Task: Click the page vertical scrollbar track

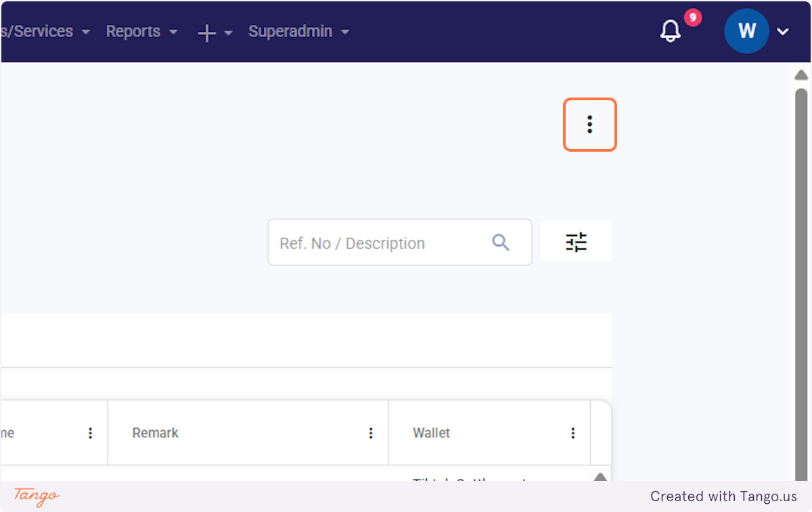Action: (x=801, y=284)
